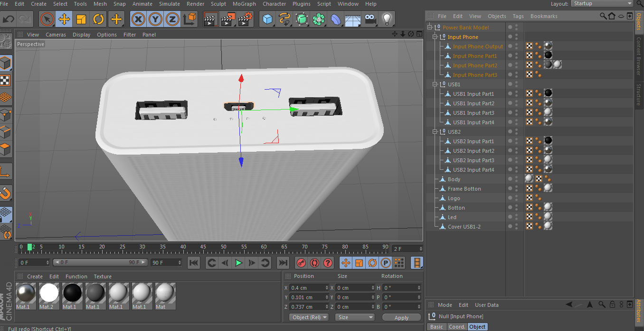
Task: Collapse the USB1 group in object tree
Action: (435, 84)
